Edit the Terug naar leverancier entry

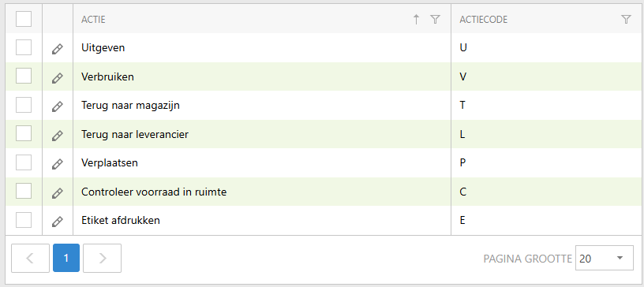[58, 135]
